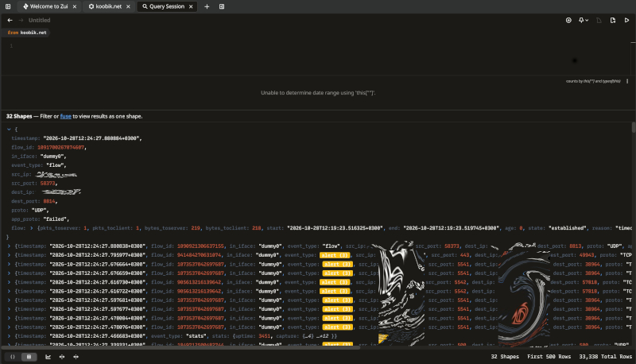Viewport: 636px width, 364px height.
Task: Click flow_id value 1091700267074607
Action: click(x=61, y=148)
